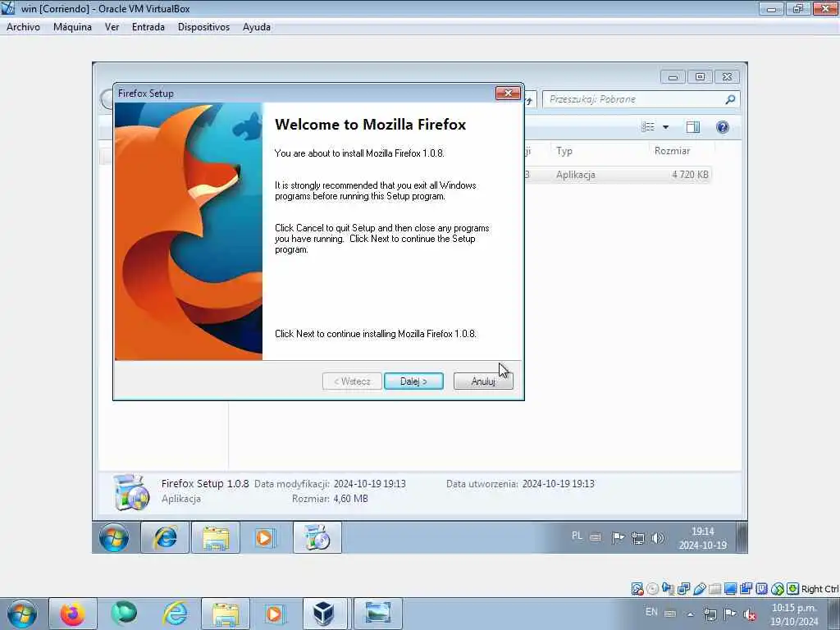Click the PL language indicator in guest tray
Screen dimensions: 840x630
point(577,536)
